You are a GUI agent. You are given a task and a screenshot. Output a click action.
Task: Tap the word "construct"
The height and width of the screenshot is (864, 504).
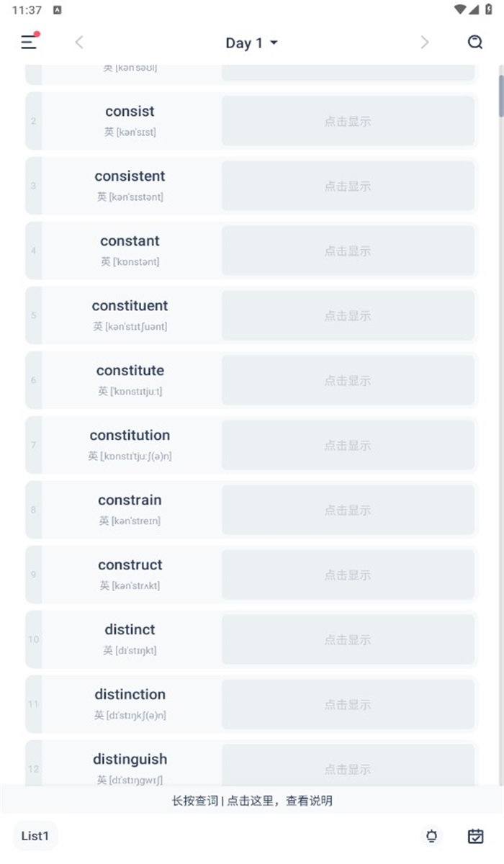(x=130, y=565)
